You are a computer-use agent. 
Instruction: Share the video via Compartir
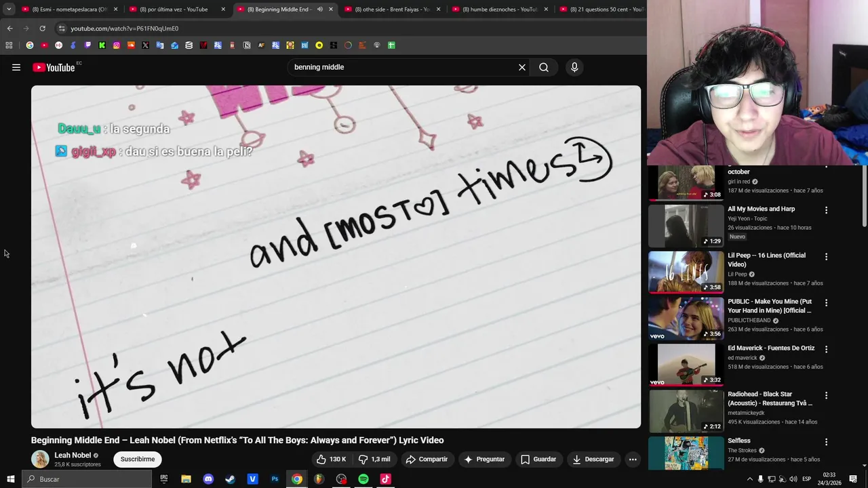[427, 459]
